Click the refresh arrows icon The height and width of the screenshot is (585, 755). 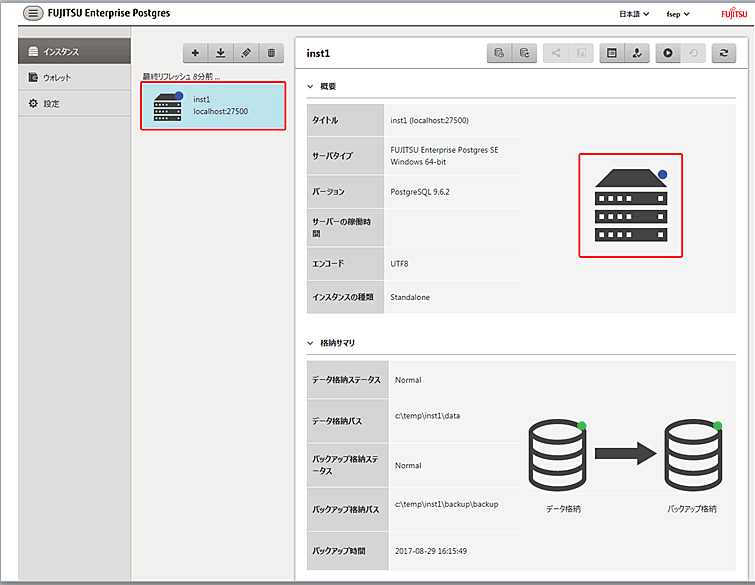tap(724, 53)
